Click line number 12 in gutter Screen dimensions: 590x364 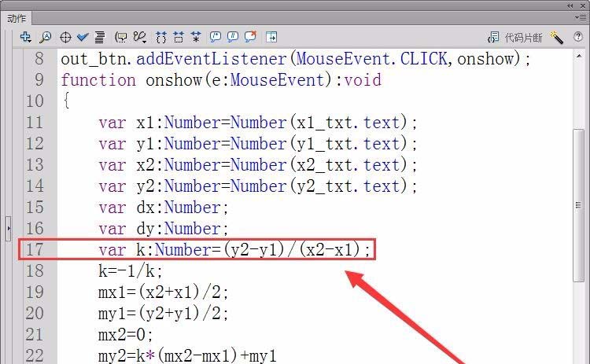click(35, 144)
